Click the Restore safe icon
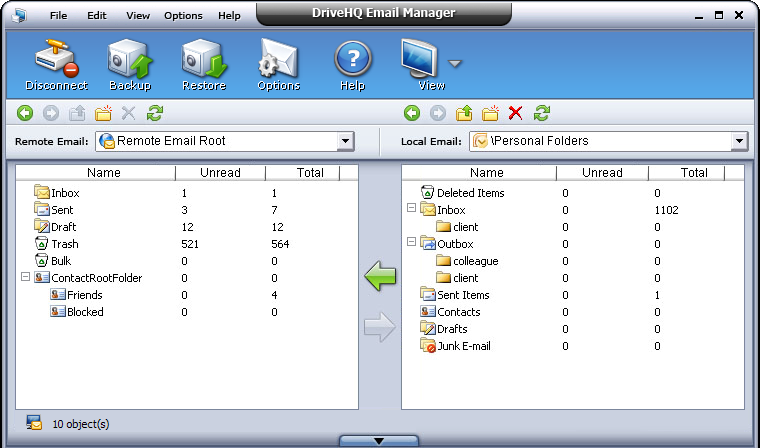The height and width of the screenshot is (448, 760). pyautogui.click(x=203, y=62)
